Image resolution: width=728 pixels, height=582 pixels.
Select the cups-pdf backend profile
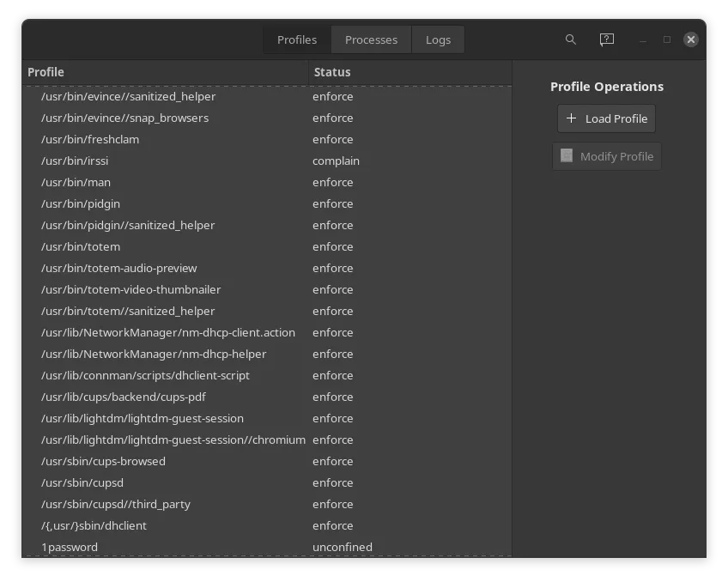[172, 397]
